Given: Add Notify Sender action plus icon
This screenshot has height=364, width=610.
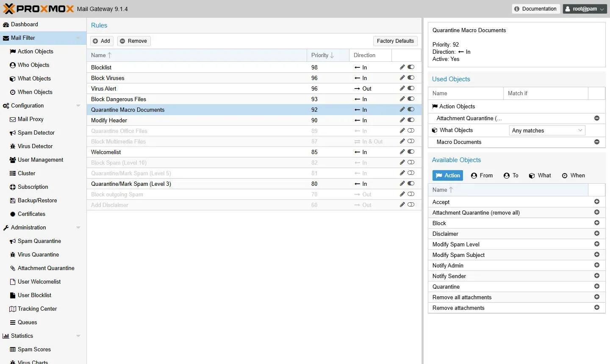Looking at the screenshot, I should [597, 276].
